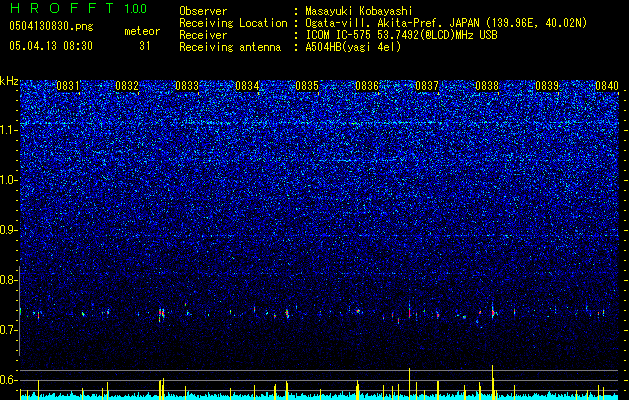Click the 0.9 frequency axis label
This screenshot has height=400, width=629.
(x=8, y=230)
